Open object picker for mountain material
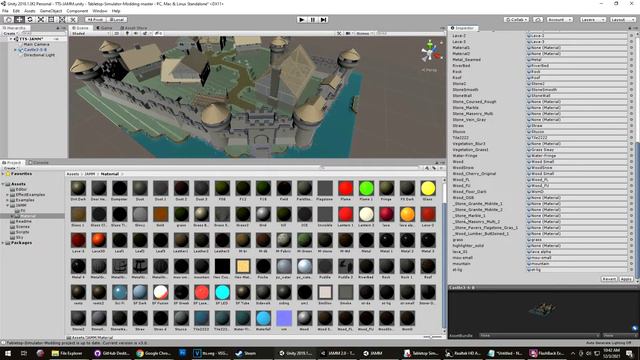The image size is (640, 360). 631,264
